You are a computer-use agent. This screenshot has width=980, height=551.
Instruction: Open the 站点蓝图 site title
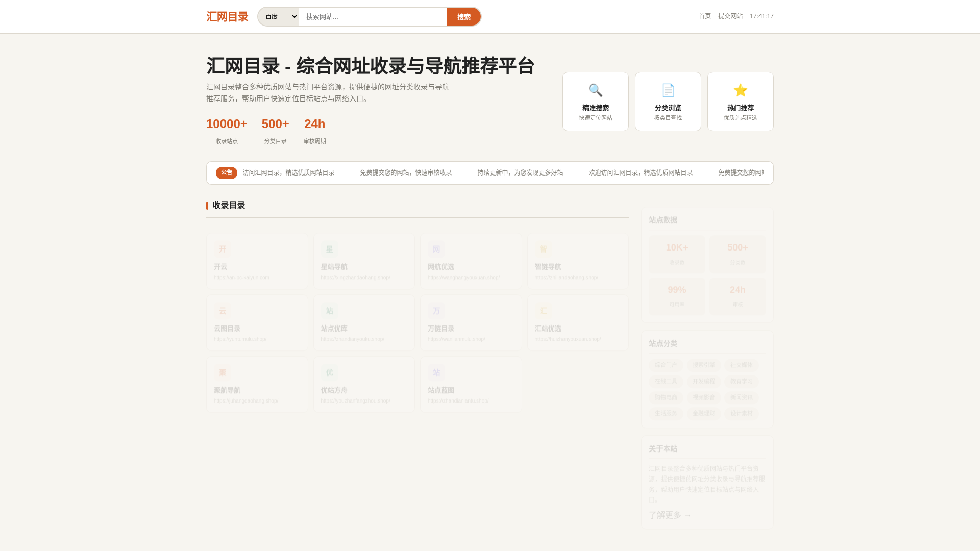tap(441, 390)
